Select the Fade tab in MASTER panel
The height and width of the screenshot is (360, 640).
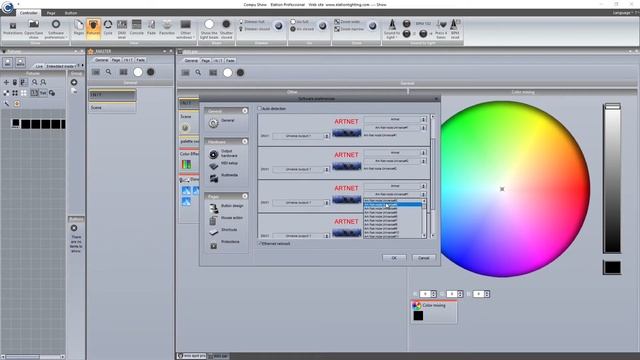point(140,60)
